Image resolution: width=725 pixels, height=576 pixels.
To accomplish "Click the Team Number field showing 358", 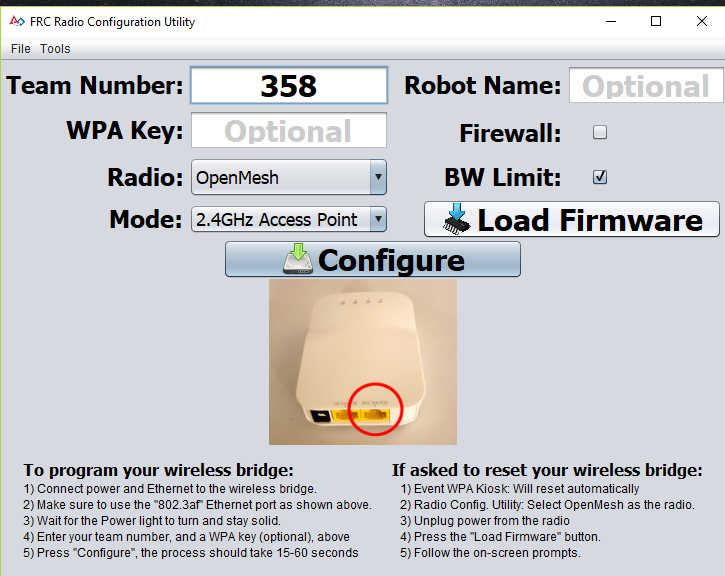I will [x=289, y=86].
